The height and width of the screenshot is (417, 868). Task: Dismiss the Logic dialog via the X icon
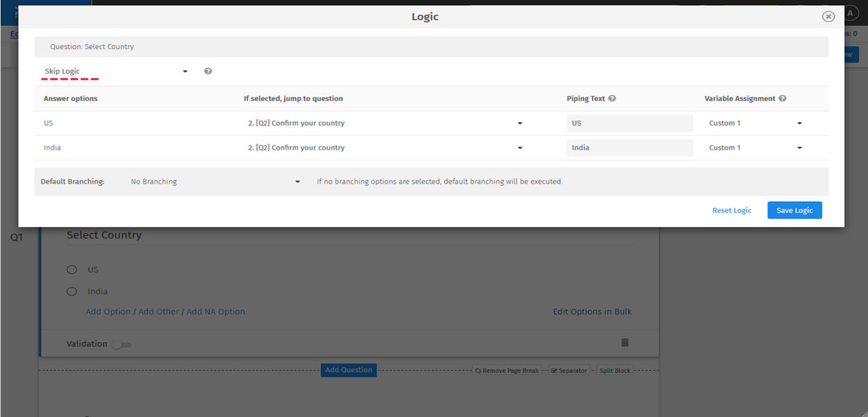click(827, 16)
